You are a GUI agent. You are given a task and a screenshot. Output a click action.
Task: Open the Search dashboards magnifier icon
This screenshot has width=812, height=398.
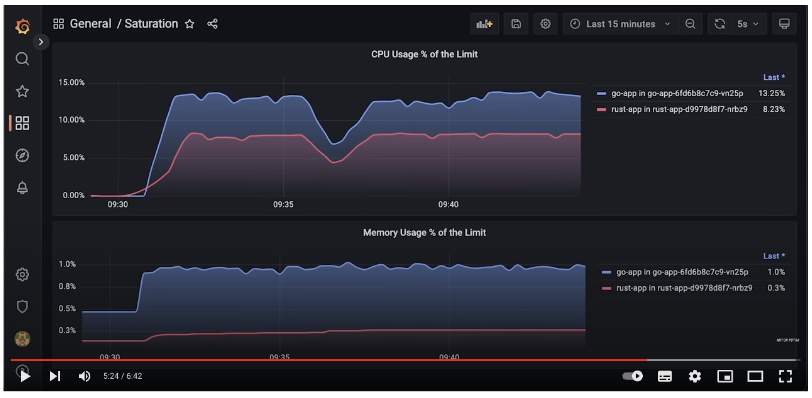coord(22,59)
